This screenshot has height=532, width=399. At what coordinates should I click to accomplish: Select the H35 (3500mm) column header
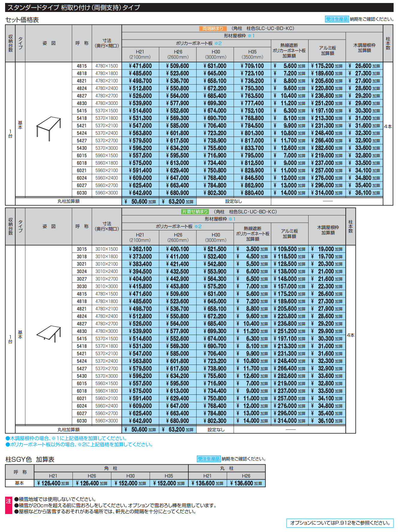coord(252,54)
